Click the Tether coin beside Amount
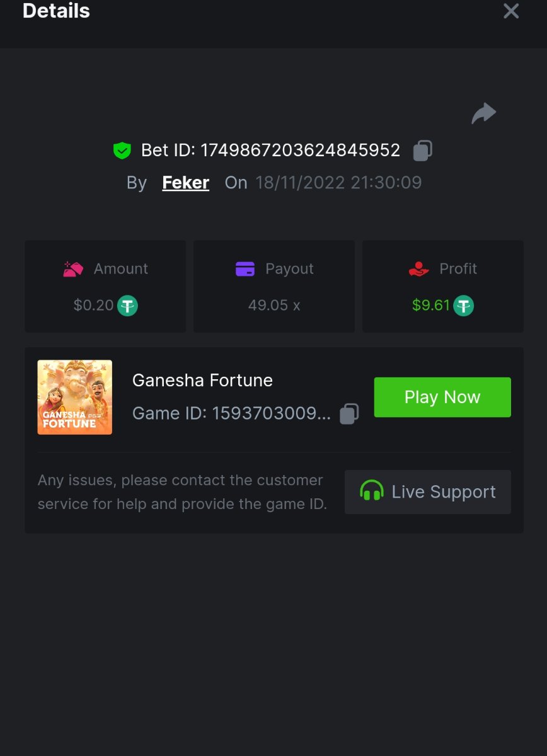Viewport: 547px width, 756px height. [127, 306]
